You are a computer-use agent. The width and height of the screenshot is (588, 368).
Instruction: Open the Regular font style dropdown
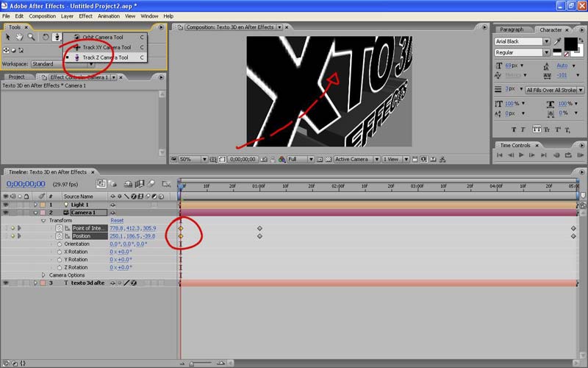pyautogui.click(x=523, y=52)
